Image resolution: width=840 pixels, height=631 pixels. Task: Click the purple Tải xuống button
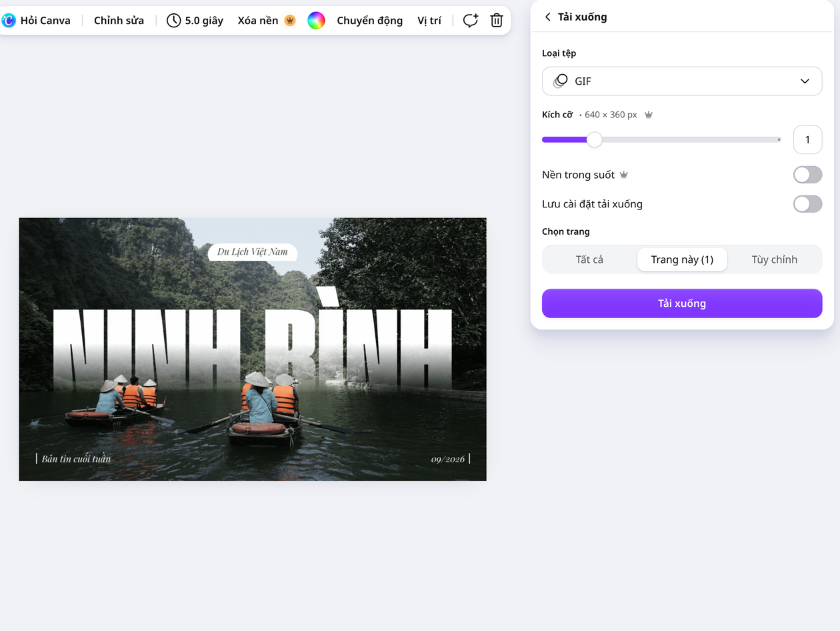(x=682, y=303)
